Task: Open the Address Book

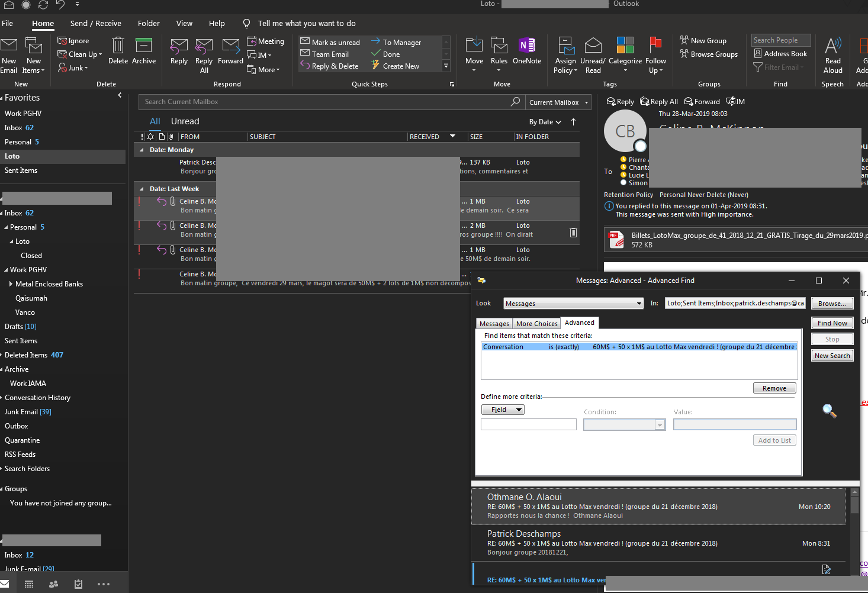Action: coord(780,54)
